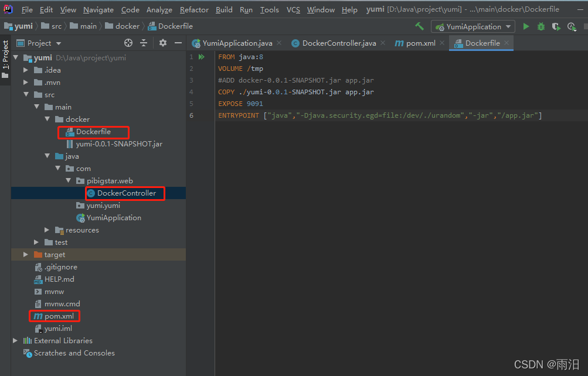Collapse the src folder

coord(26,95)
